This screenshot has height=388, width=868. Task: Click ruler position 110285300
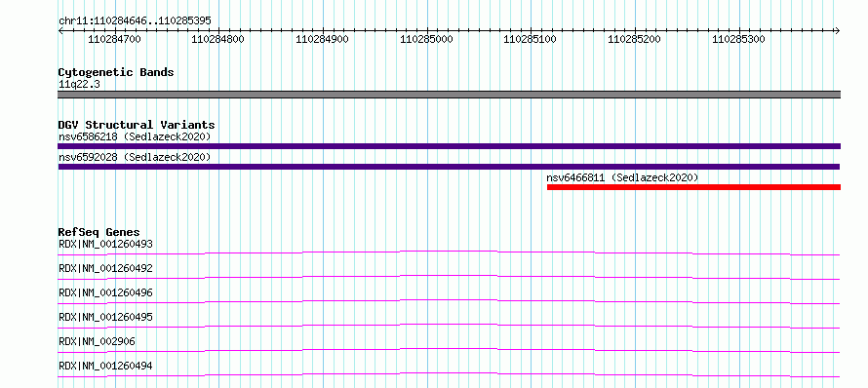[x=738, y=39]
